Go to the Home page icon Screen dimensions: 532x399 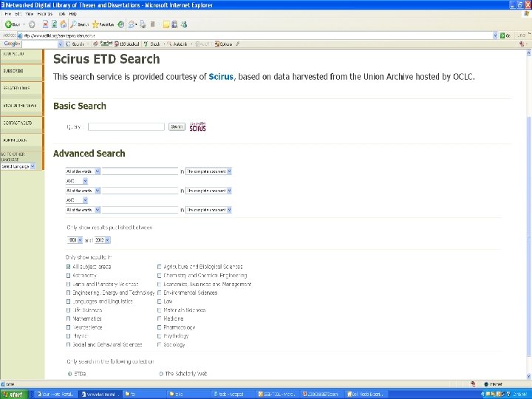(64, 24)
